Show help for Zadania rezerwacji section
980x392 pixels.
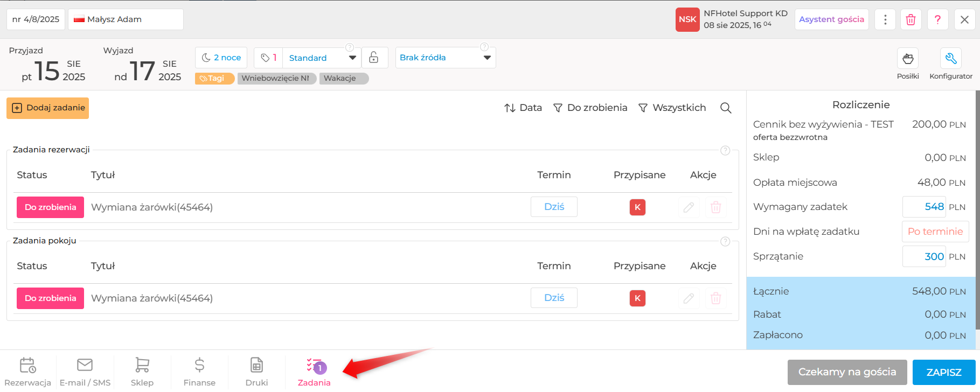[725, 150]
